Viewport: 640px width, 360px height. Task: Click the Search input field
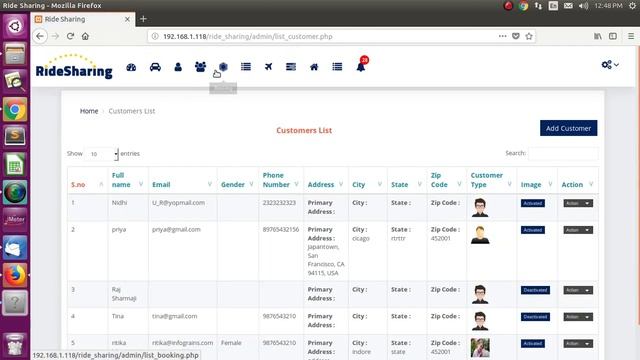[x=563, y=153]
